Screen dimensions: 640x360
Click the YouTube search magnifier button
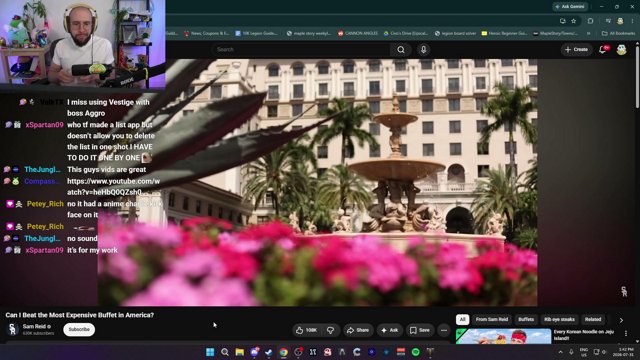[x=401, y=50]
